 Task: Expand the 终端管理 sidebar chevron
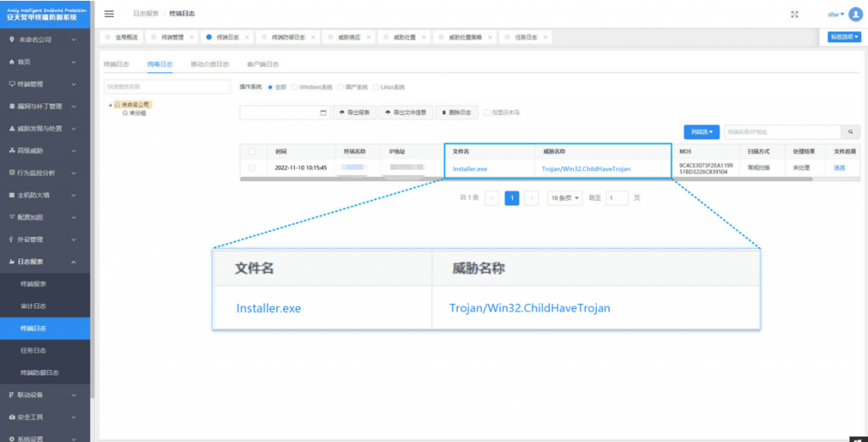click(x=74, y=84)
